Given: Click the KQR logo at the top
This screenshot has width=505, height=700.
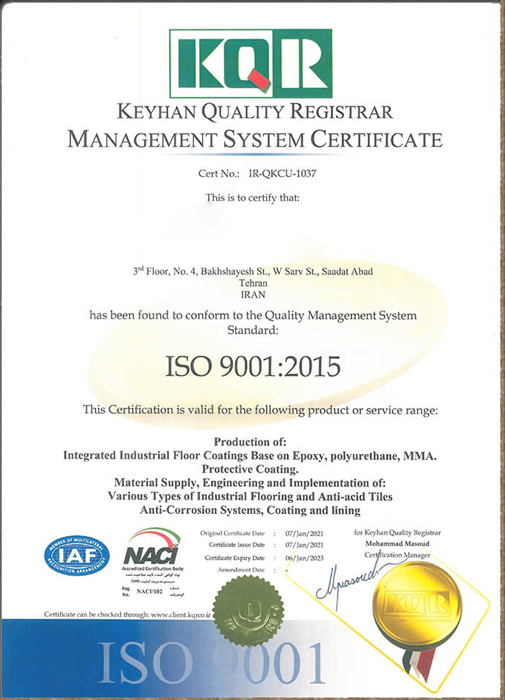Looking at the screenshot, I should (250, 63).
